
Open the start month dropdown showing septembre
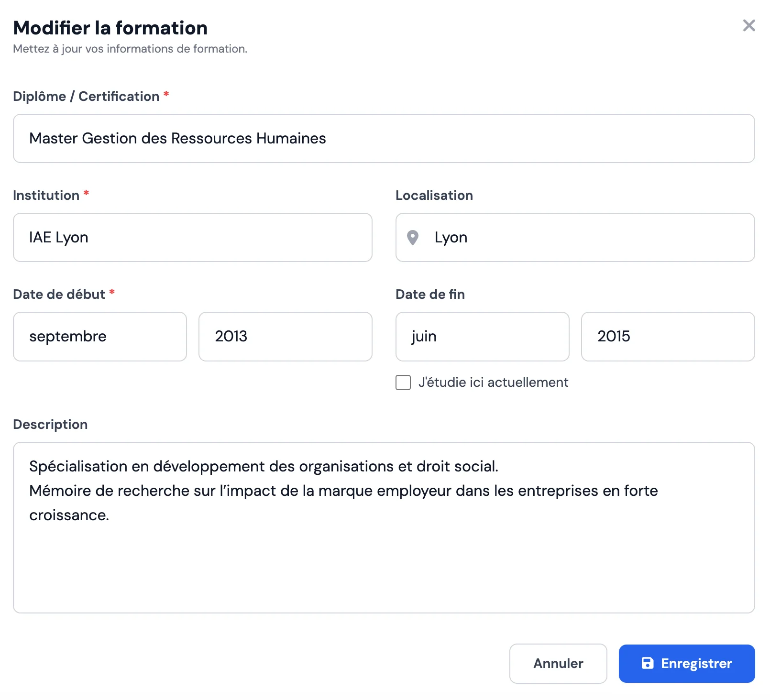click(x=99, y=336)
